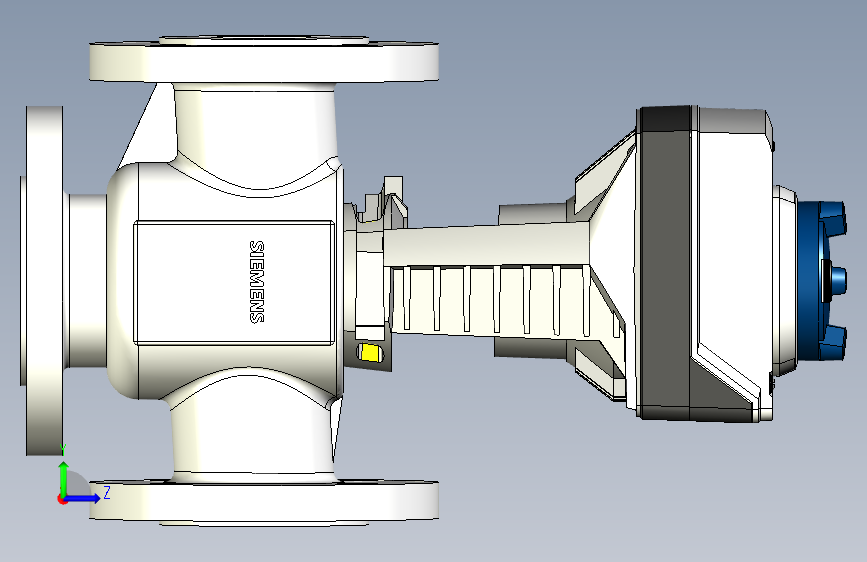This screenshot has height=562, width=867.
Task: Select the top pipe flange of the valve
Action: click(x=264, y=59)
